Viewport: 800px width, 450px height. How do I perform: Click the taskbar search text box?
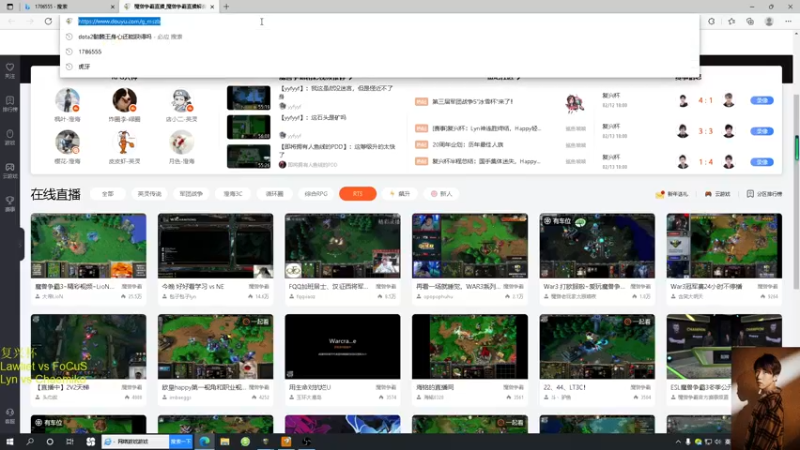(x=135, y=442)
